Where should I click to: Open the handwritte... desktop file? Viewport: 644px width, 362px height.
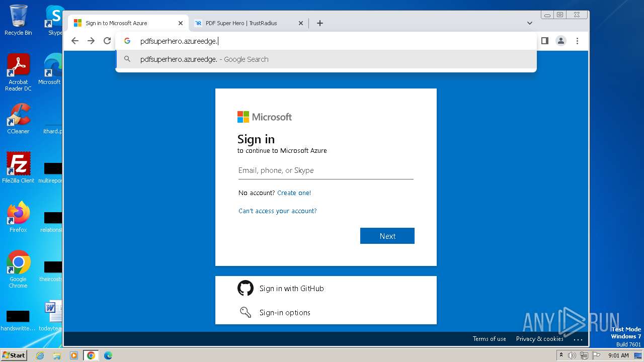pos(18,320)
